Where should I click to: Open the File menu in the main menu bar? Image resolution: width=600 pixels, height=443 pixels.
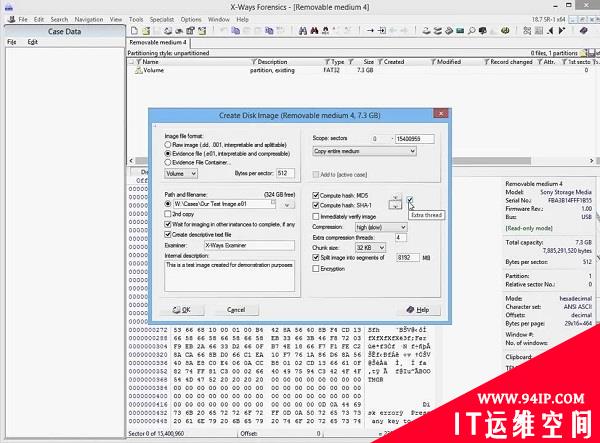coord(23,19)
